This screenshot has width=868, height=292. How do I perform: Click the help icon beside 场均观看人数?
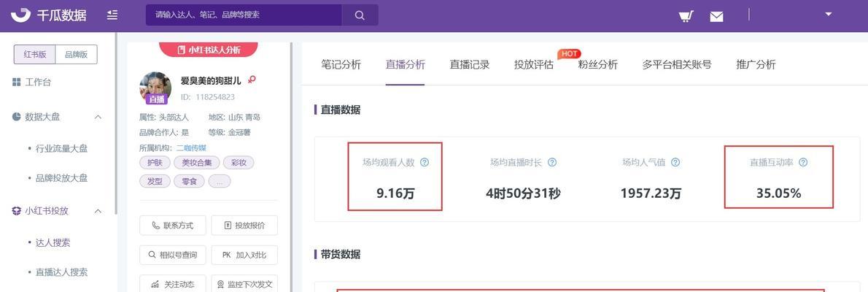point(425,162)
